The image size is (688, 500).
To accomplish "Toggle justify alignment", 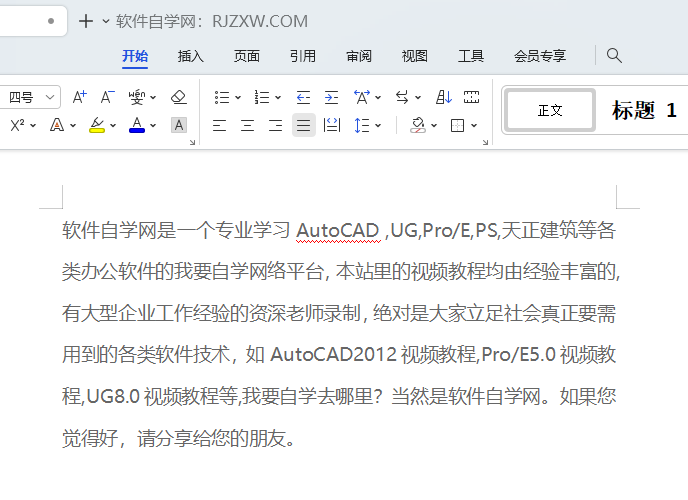I will (304, 125).
